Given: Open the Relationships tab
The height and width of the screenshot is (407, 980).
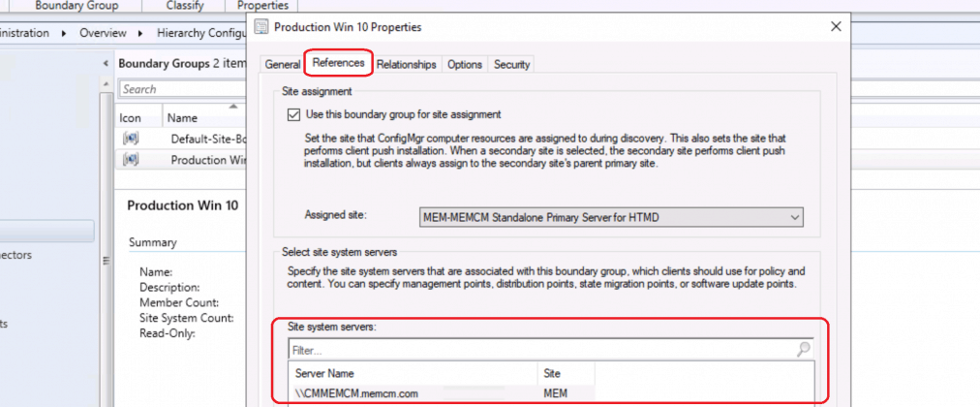Looking at the screenshot, I should (x=407, y=64).
